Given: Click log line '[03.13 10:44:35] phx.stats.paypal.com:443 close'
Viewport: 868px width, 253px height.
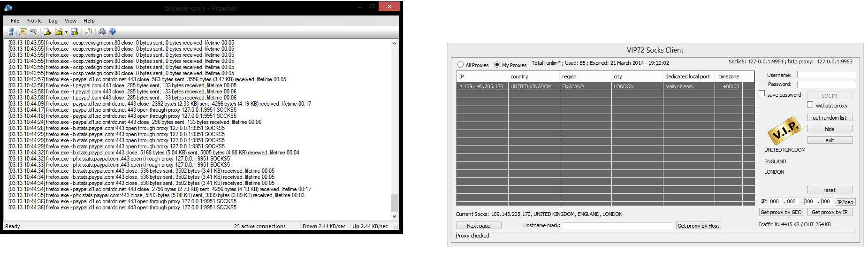Looking at the screenshot, I should [156, 195].
